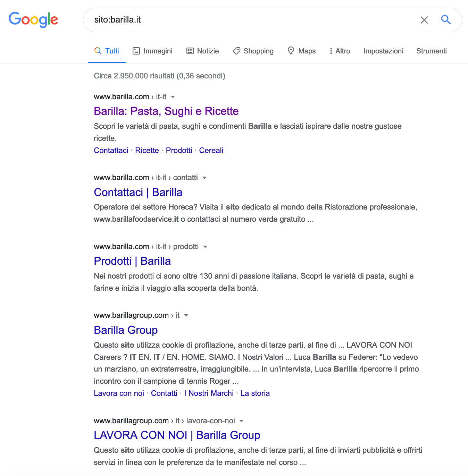Screen dimensions: 468x476
Task: Click inside the search input field
Action: (243, 20)
